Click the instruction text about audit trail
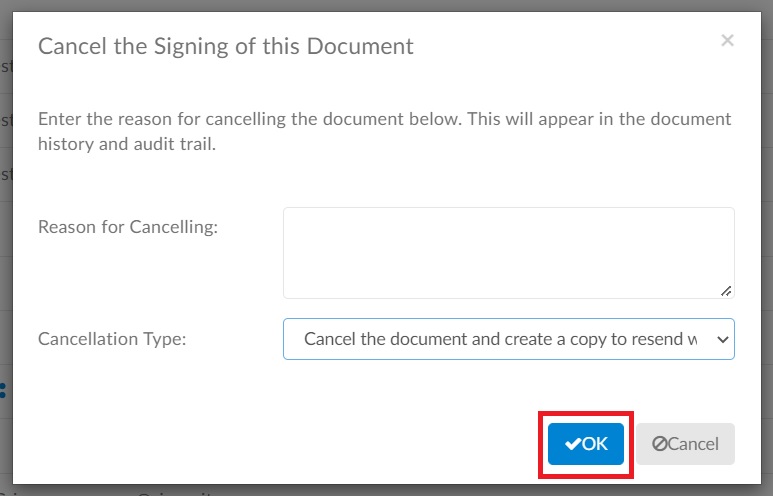 [385, 131]
